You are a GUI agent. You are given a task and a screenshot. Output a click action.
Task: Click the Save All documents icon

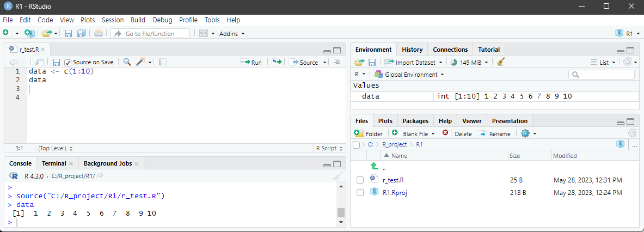tap(81, 34)
